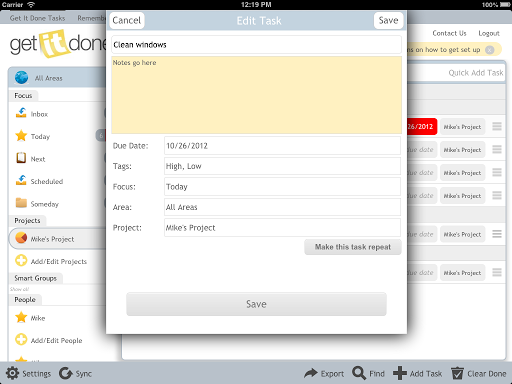The width and height of the screenshot is (512, 384).
Task: Open the Focus field showing Today
Action: click(282, 187)
